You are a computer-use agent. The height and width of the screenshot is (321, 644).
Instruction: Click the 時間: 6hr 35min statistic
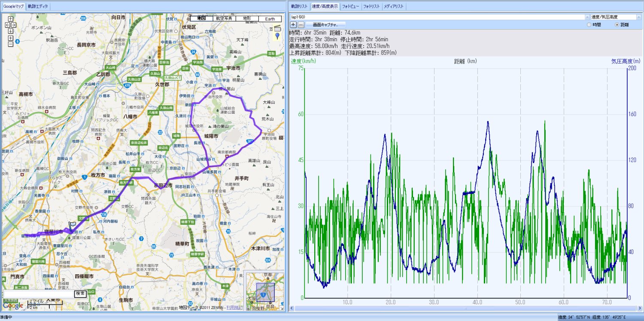(308, 33)
